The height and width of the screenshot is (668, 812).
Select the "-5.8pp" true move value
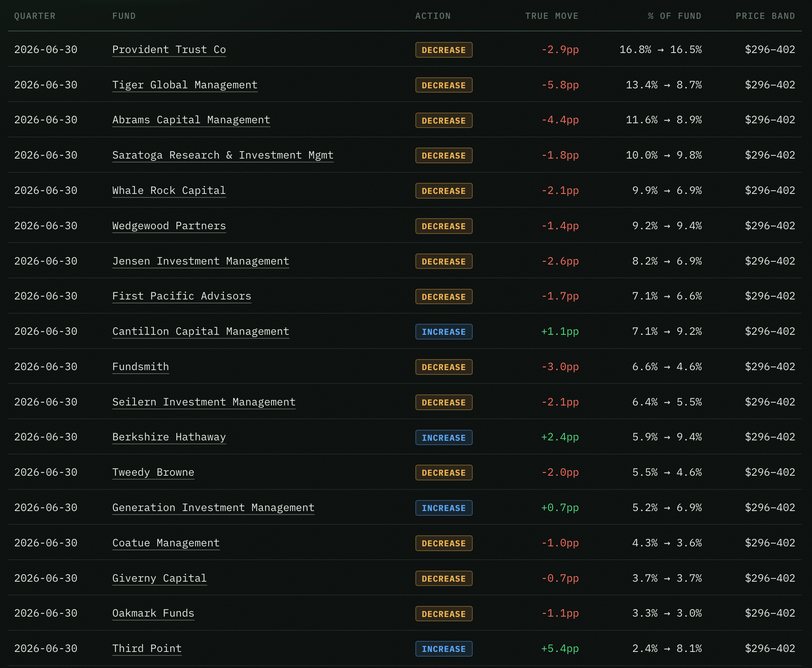pyautogui.click(x=560, y=85)
